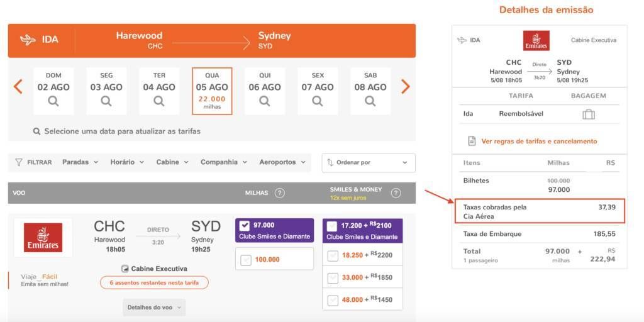Open the Paradas filter dropdown
Screen dimensions: 644x322
coord(80,162)
